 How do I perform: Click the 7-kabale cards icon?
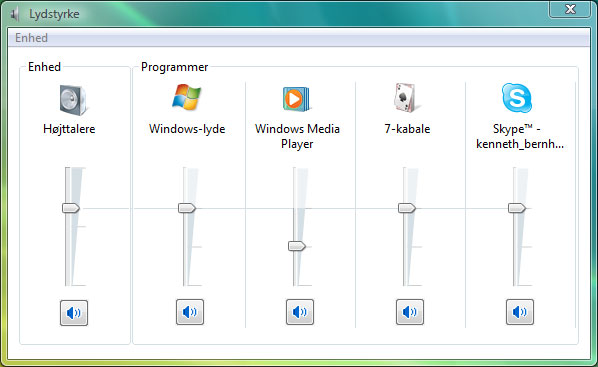coord(405,98)
